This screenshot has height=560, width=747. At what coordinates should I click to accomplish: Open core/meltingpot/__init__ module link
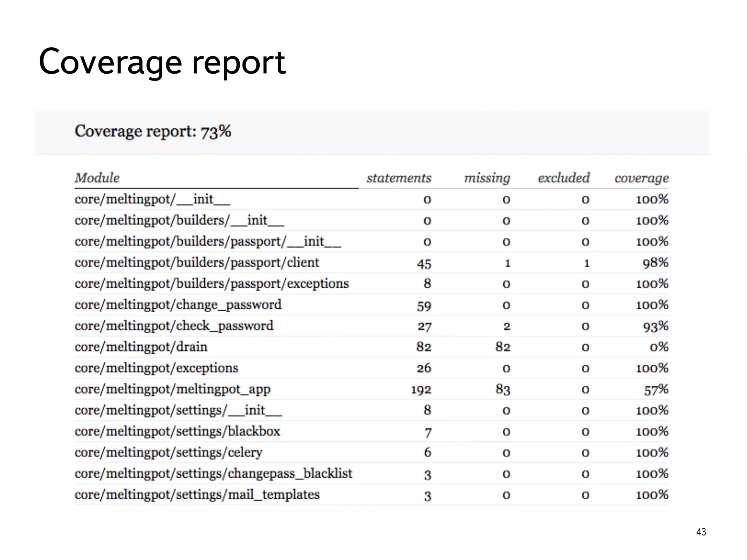click(x=152, y=199)
